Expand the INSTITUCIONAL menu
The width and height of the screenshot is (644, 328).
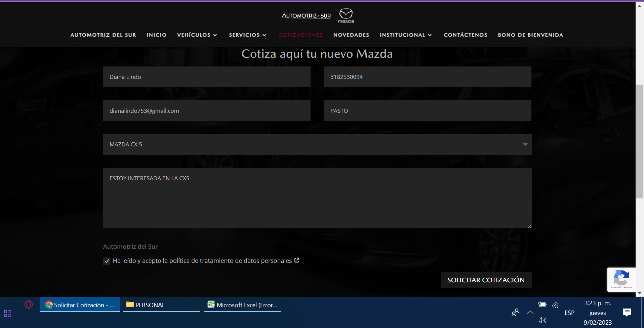tap(405, 35)
